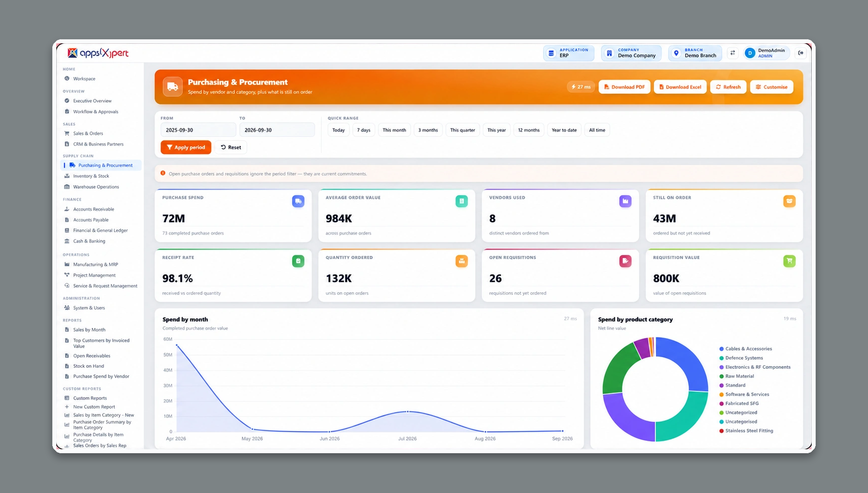Click the appsXpert logo
Screen dimensions: 868x493
99,53
